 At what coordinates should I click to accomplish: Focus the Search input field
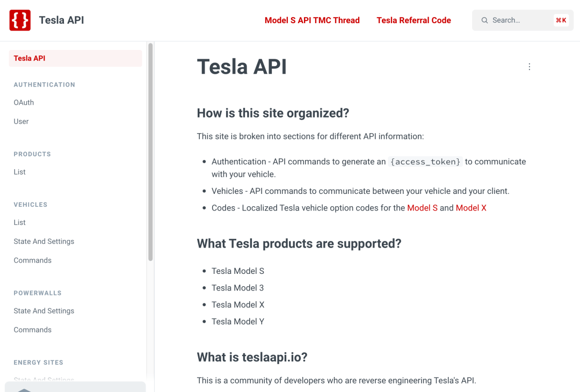523,20
